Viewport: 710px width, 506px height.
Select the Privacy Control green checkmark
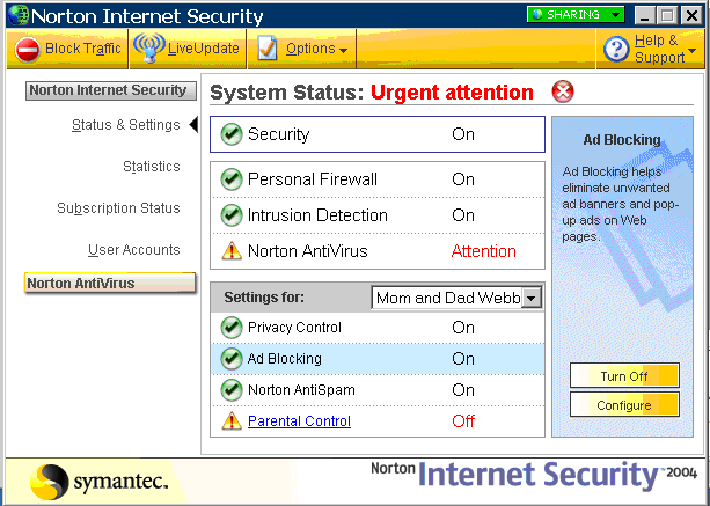[231, 327]
